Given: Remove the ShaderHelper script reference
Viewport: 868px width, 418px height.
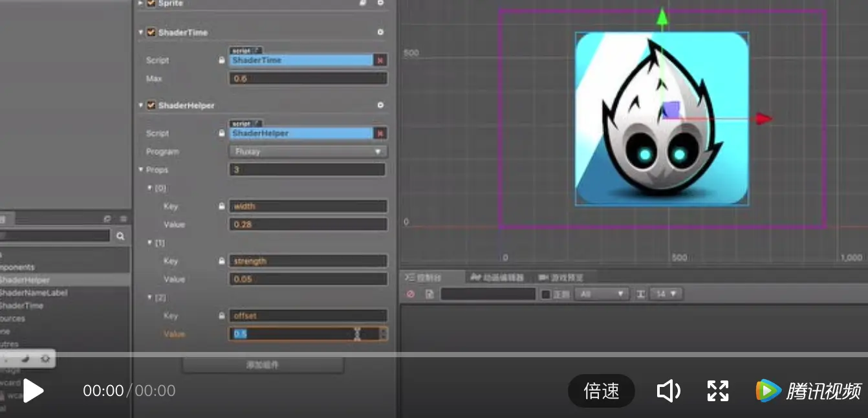Looking at the screenshot, I should click(x=380, y=133).
